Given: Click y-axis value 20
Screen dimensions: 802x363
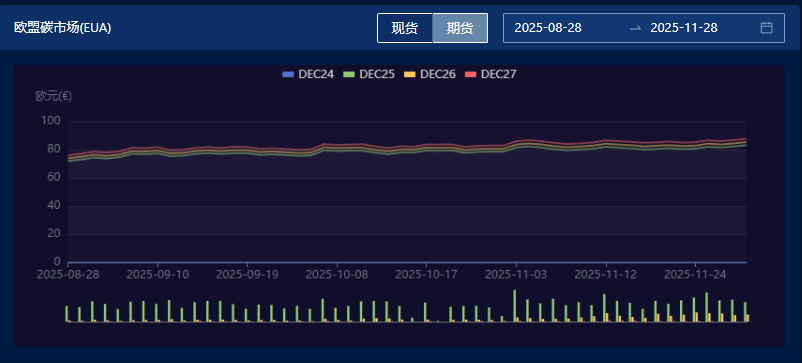Looking at the screenshot, I should click(55, 234).
